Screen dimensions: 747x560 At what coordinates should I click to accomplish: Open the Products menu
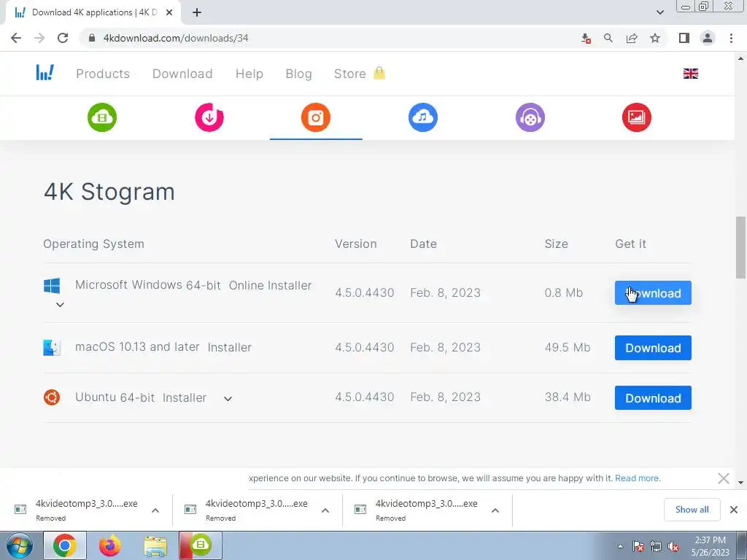click(103, 74)
